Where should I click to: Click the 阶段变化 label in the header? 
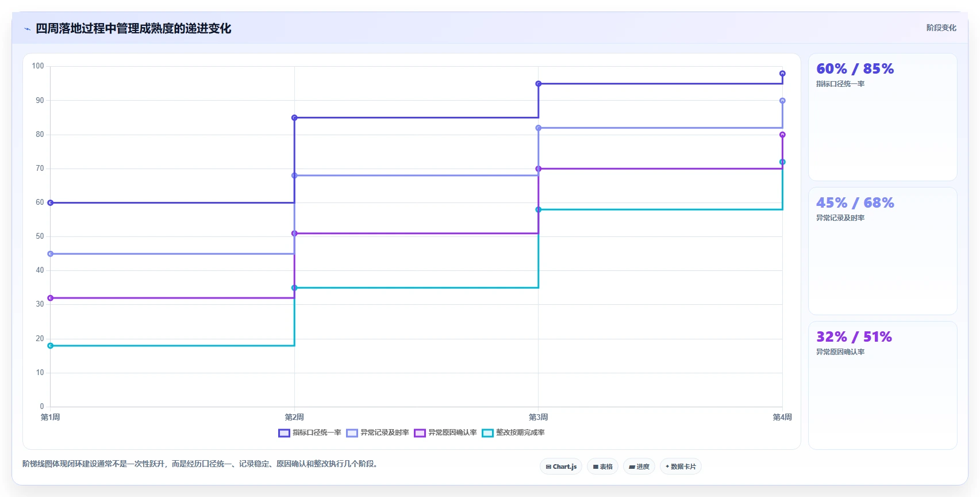coord(941,28)
